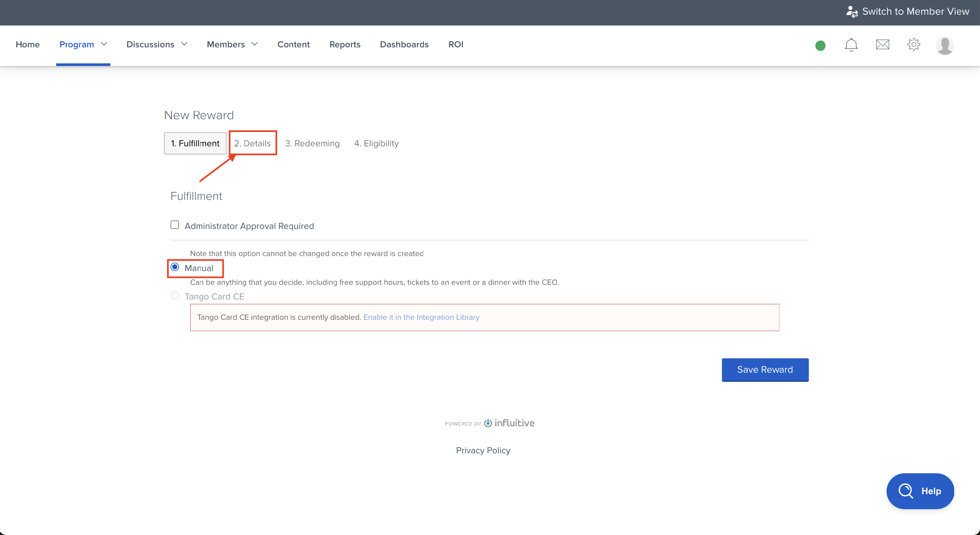Image resolution: width=980 pixels, height=535 pixels.
Task: Open the settings gear icon
Action: click(913, 44)
